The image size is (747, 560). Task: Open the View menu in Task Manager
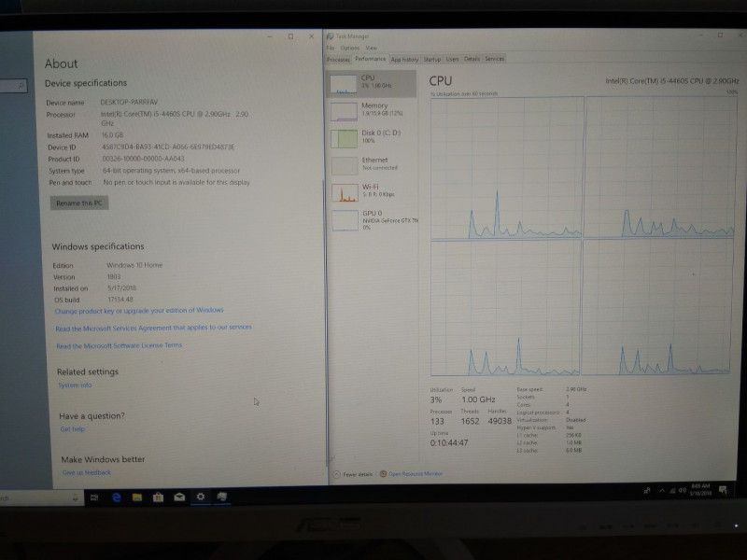[x=371, y=49]
